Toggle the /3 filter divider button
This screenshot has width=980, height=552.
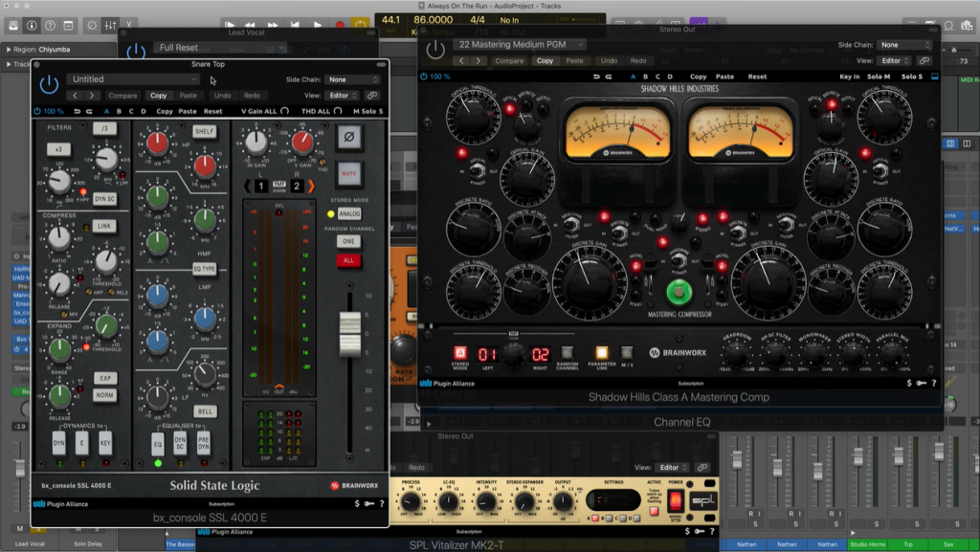click(x=104, y=128)
